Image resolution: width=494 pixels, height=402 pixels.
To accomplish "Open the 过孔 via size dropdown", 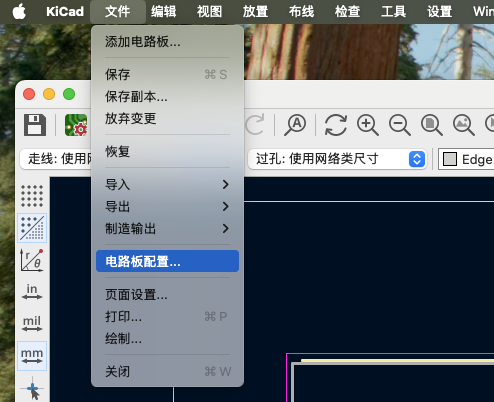I will 337,159.
